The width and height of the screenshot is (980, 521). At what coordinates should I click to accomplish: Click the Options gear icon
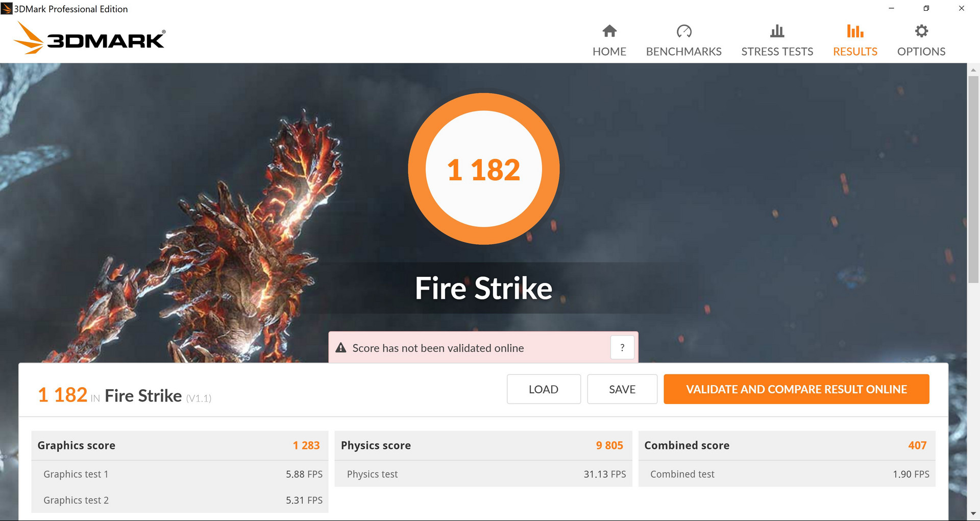coord(921,31)
